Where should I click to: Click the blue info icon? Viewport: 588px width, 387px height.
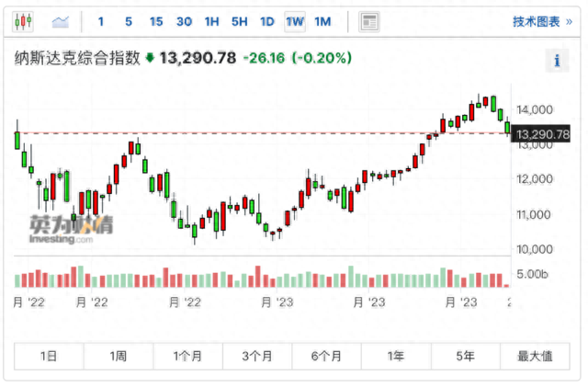click(557, 61)
